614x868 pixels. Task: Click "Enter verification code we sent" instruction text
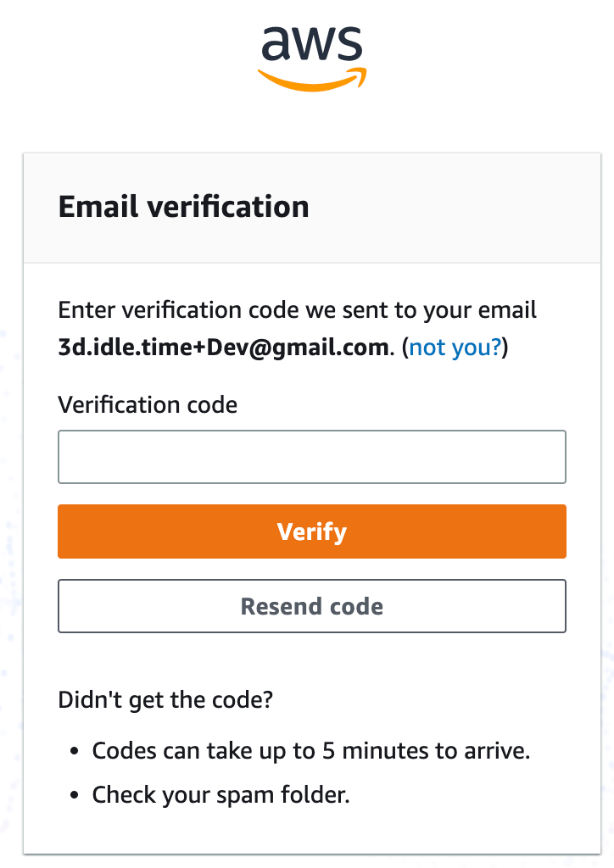[298, 310]
